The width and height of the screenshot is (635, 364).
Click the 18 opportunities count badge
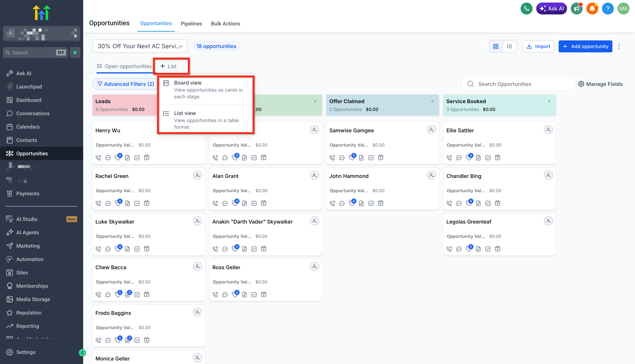(216, 46)
